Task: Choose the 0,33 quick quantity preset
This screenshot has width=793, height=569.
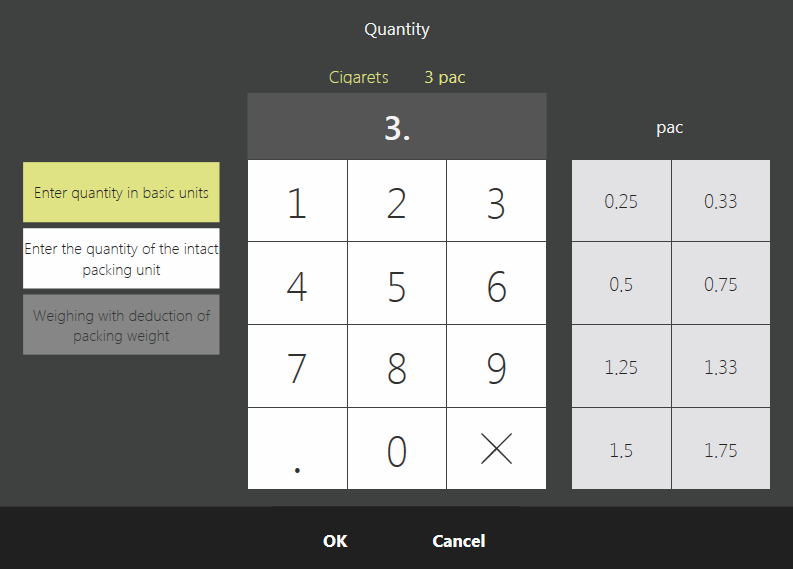Action: 720,201
